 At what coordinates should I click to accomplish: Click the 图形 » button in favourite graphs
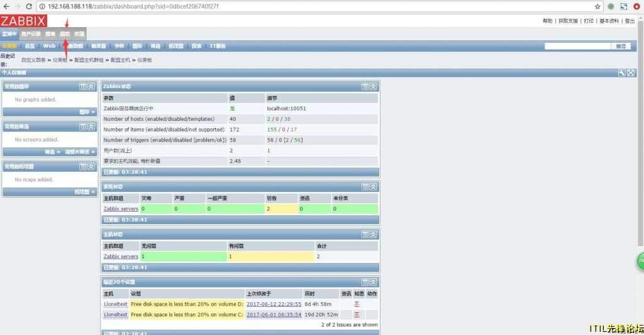pos(87,112)
